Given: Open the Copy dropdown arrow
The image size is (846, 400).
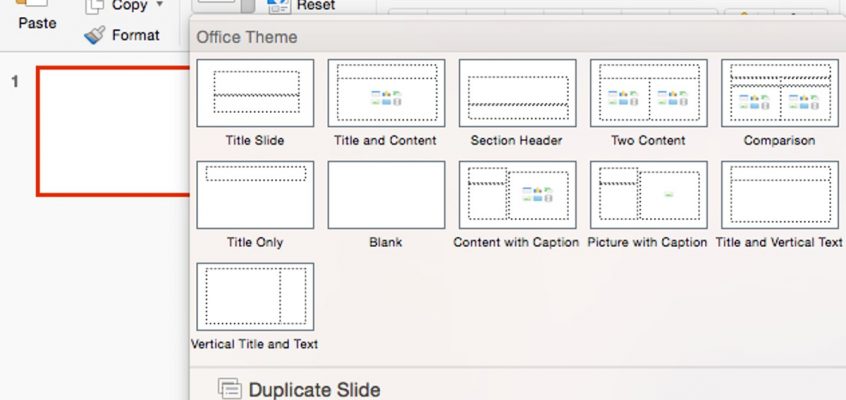Looking at the screenshot, I should pyautogui.click(x=159, y=4).
